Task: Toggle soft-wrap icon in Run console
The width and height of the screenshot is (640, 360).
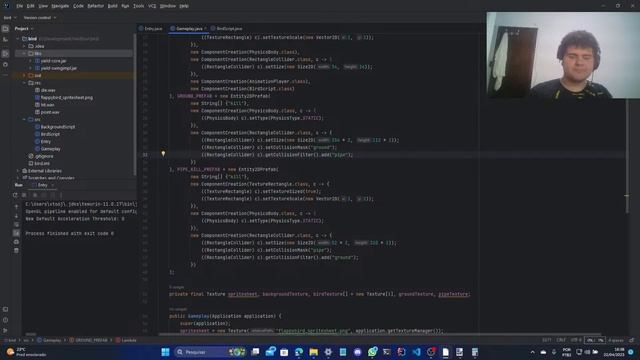Action: [16, 224]
